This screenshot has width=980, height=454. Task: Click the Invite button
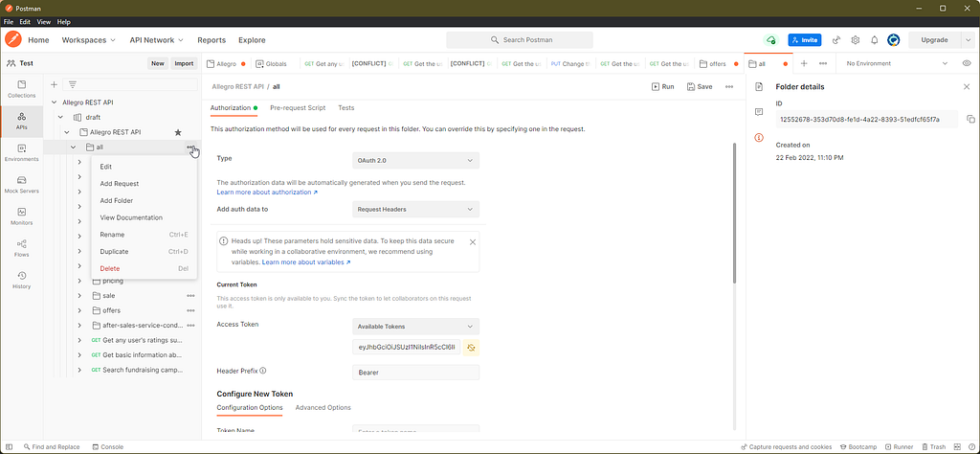[804, 40]
